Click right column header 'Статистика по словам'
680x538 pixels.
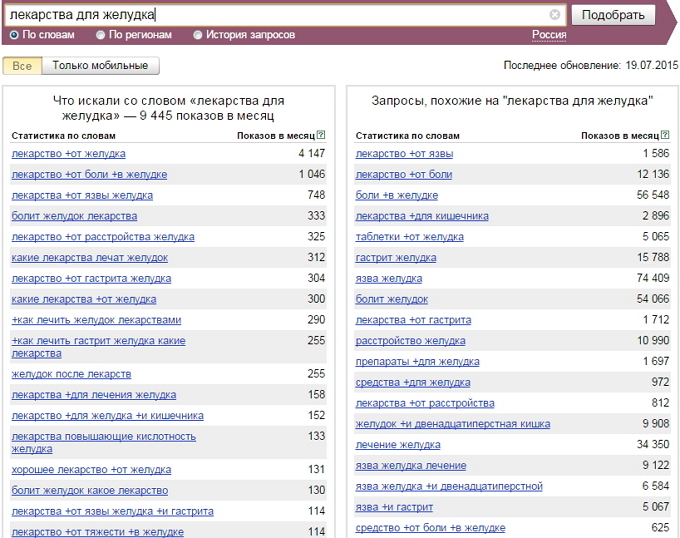coord(407,136)
